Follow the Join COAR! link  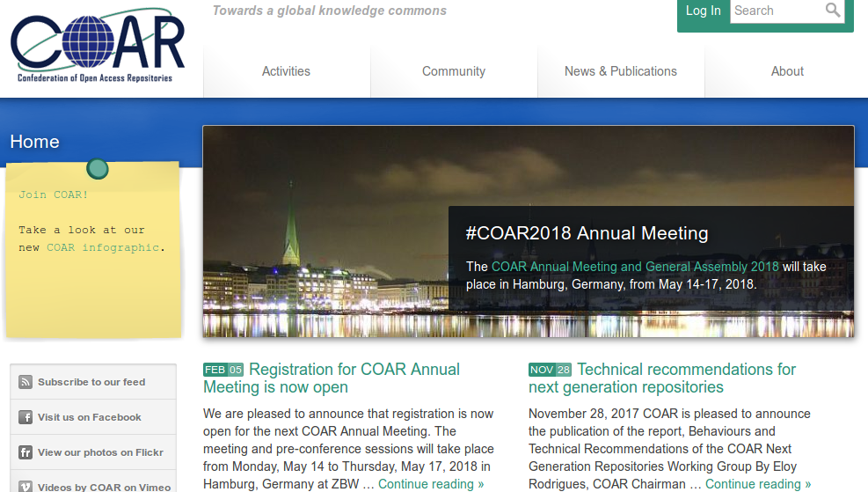(x=53, y=195)
